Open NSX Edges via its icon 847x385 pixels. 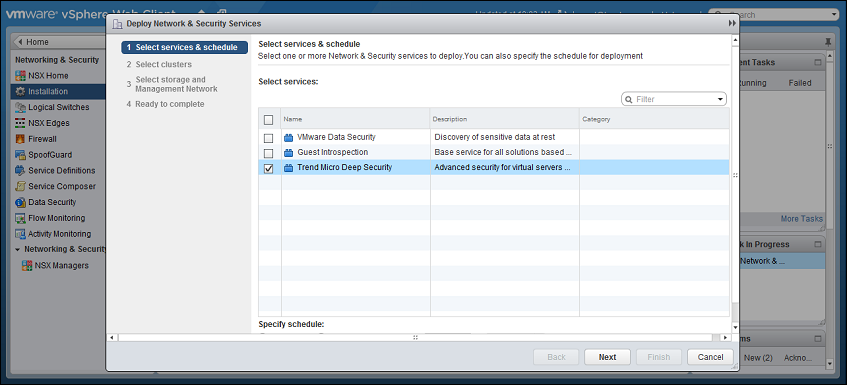coord(21,123)
